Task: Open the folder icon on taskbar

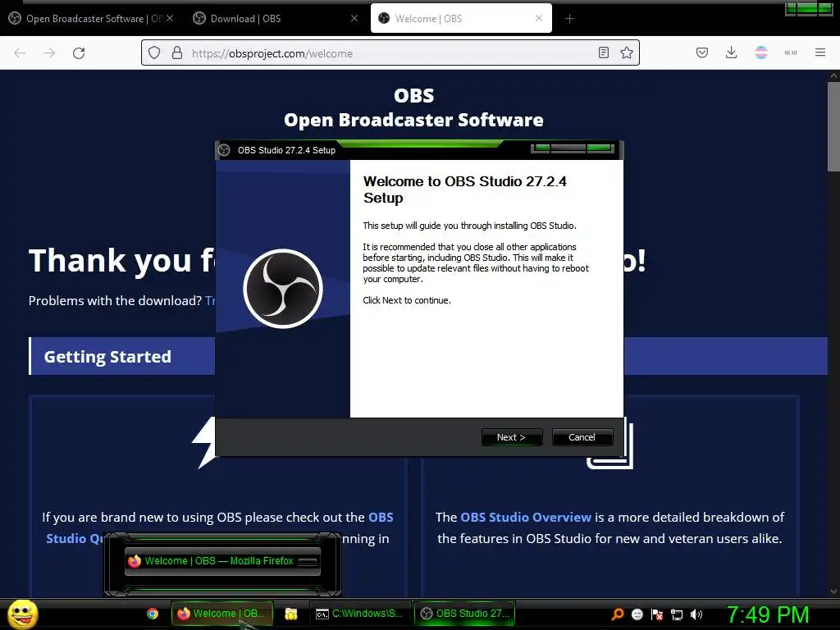Action: coord(291,614)
